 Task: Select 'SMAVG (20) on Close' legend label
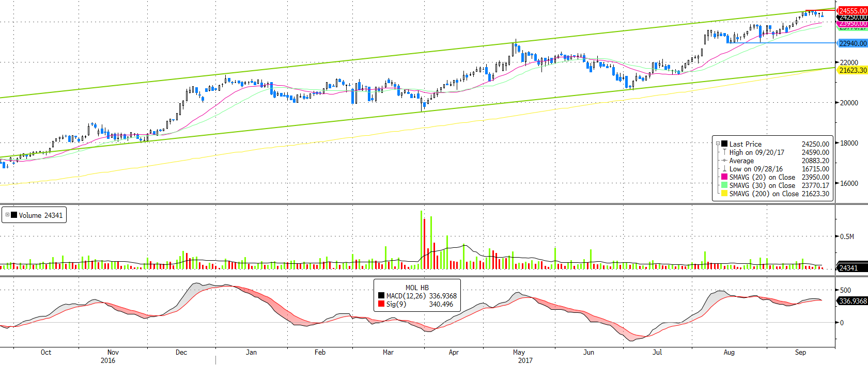click(763, 177)
